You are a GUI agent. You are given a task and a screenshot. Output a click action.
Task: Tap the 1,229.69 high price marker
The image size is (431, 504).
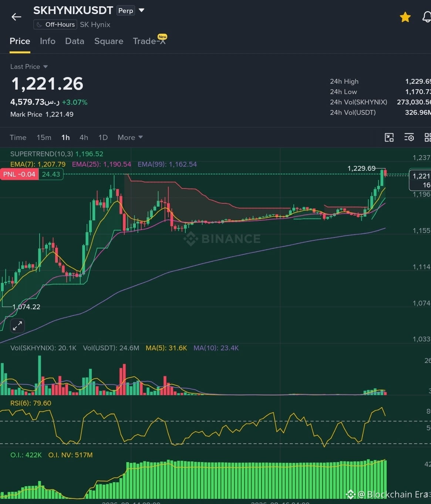pos(361,168)
